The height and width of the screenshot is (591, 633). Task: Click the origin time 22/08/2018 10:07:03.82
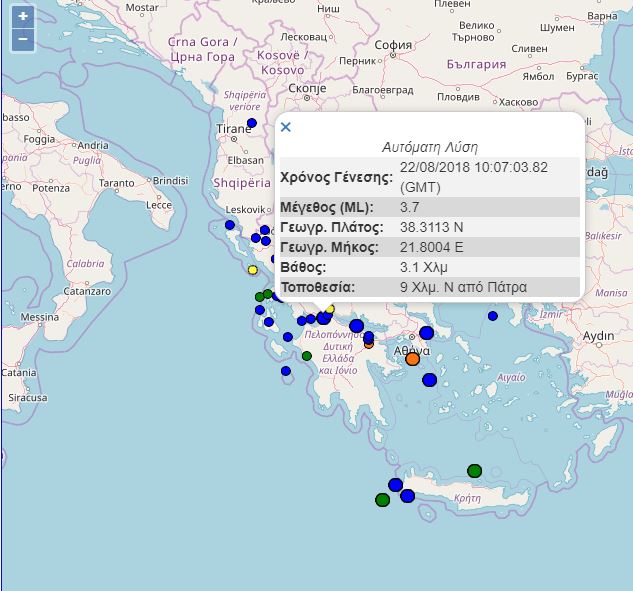pos(474,168)
